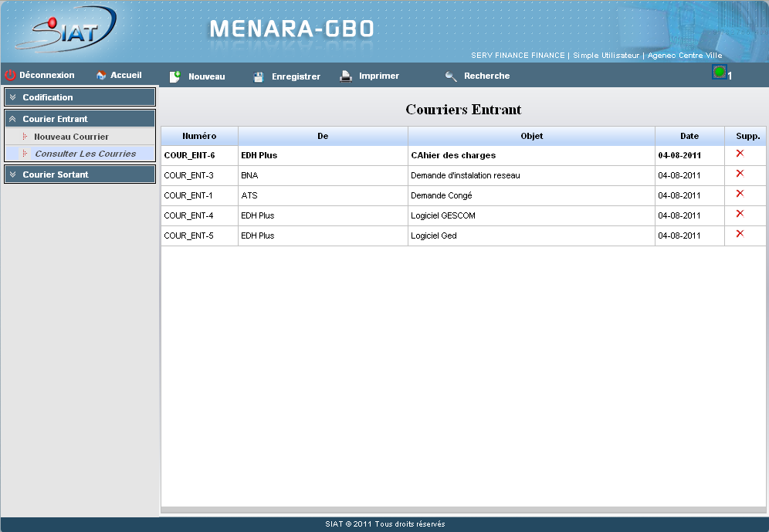
Task: Click the date of COUR_ENT-6
Action: click(x=689, y=155)
